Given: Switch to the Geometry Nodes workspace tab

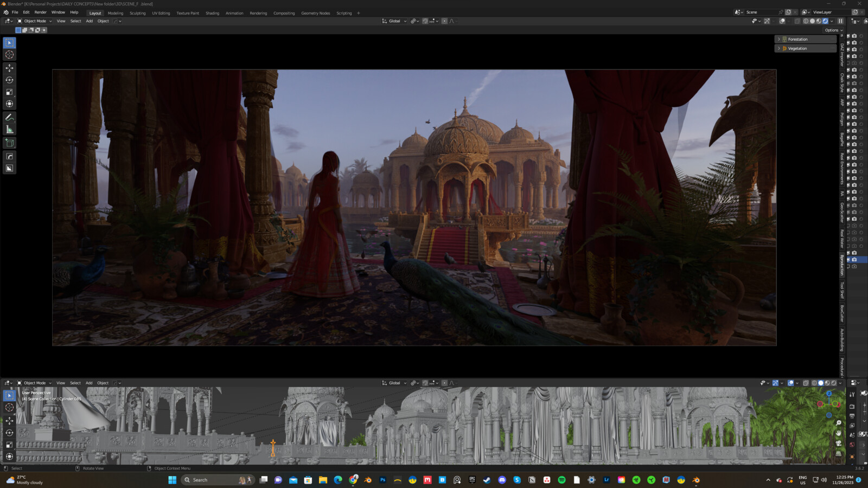Looking at the screenshot, I should click(x=316, y=13).
